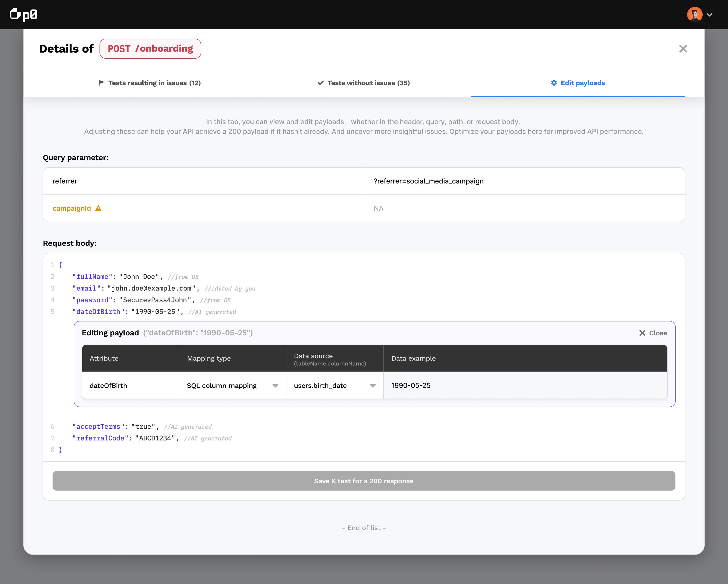Click the campaignId parameter name
The image size is (728, 584).
pos(72,208)
